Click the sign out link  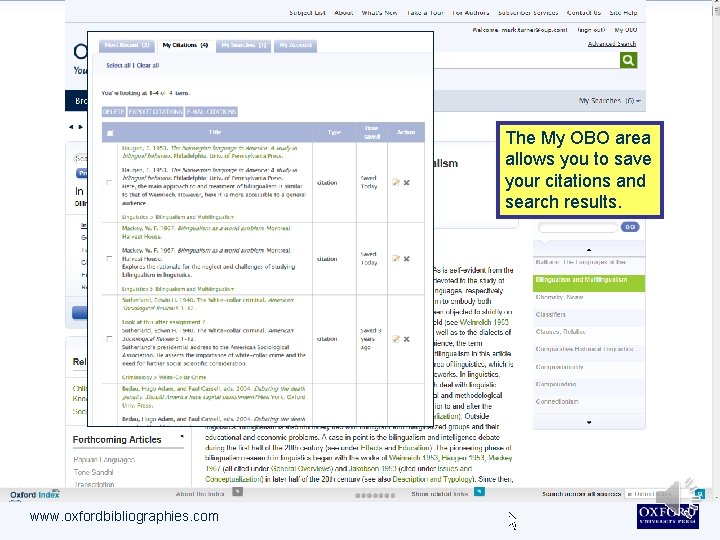coord(591,30)
